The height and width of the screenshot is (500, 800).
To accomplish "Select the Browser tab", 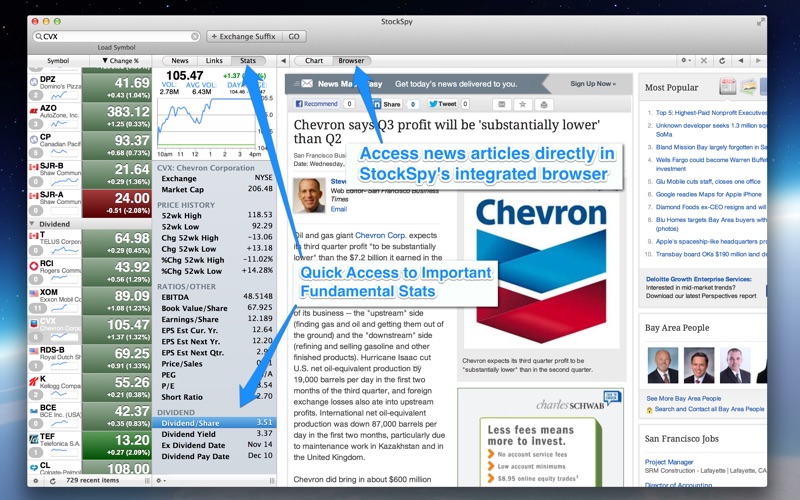I will [x=352, y=61].
